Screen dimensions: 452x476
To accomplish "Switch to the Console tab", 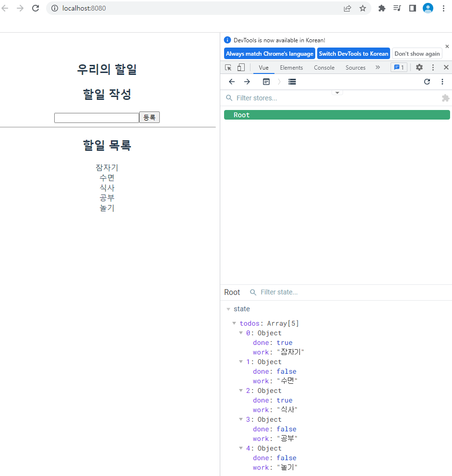I will click(x=324, y=67).
